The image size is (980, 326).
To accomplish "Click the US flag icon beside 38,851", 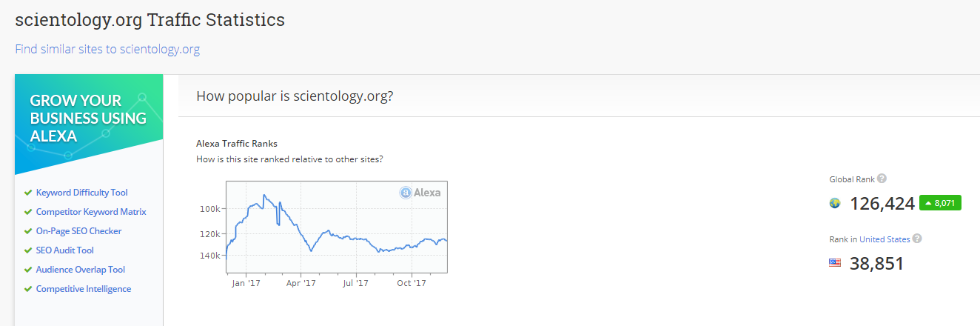I will (835, 263).
